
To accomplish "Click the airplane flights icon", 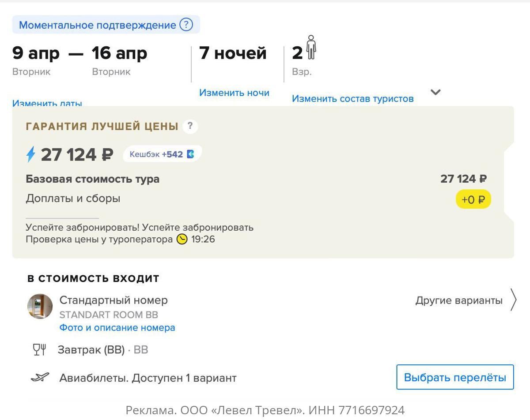I will [40, 378].
